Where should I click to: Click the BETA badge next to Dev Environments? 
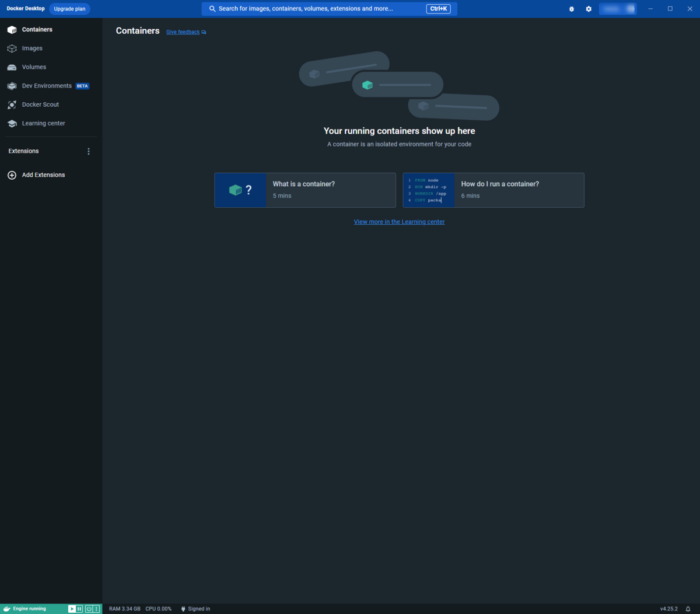click(x=82, y=86)
